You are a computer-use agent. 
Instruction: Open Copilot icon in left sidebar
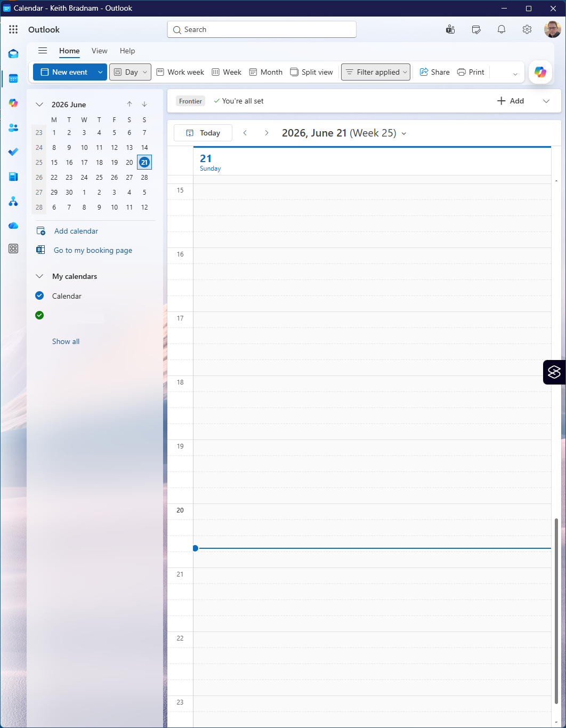pyautogui.click(x=13, y=103)
